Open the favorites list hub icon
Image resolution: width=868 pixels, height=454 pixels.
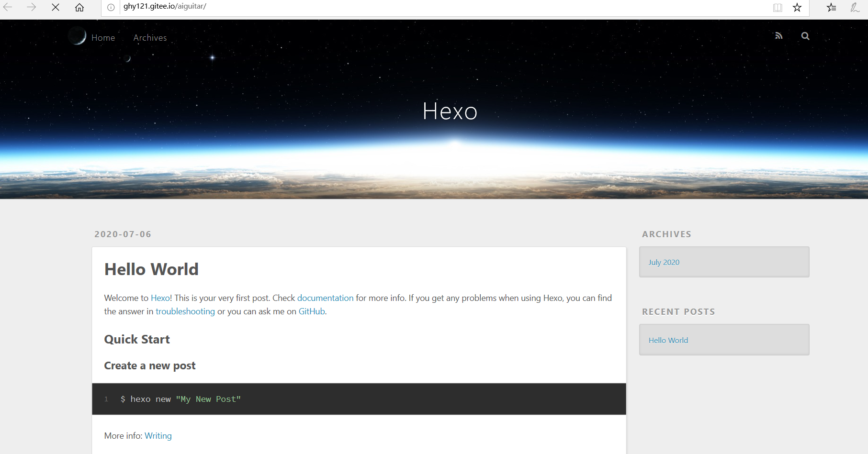coord(832,7)
